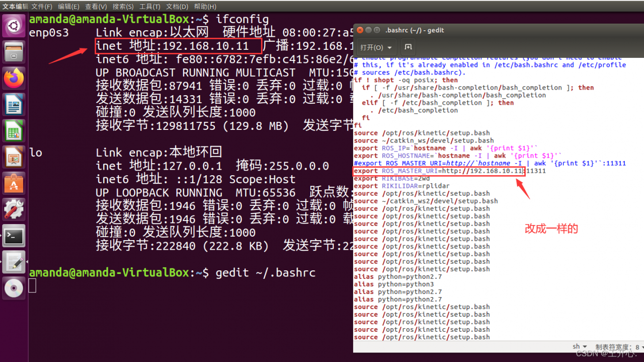The width and height of the screenshot is (644, 362).
Task: Launch LibreOffice Calc from launcher
Action: click(x=14, y=131)
